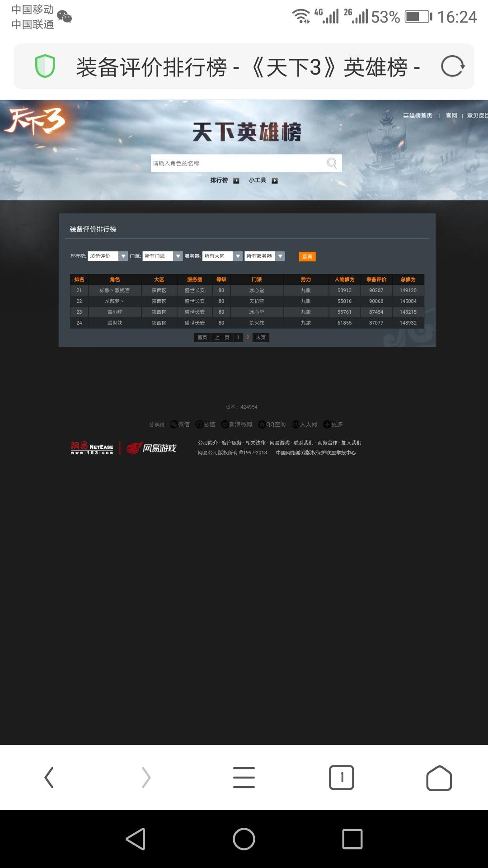The image size is (488, 868).
Task: Click arrow icon beside 排行榜
Action: (236, 180)
